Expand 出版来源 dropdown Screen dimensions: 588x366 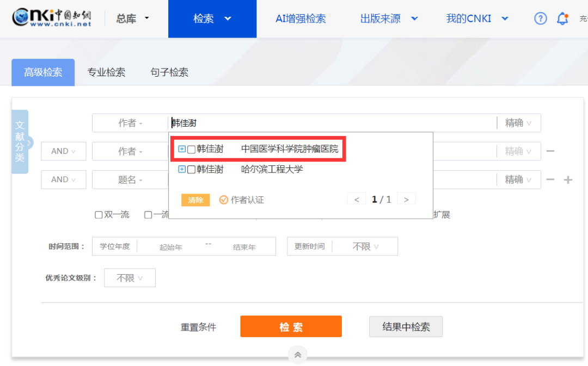[x=389, y=18]
